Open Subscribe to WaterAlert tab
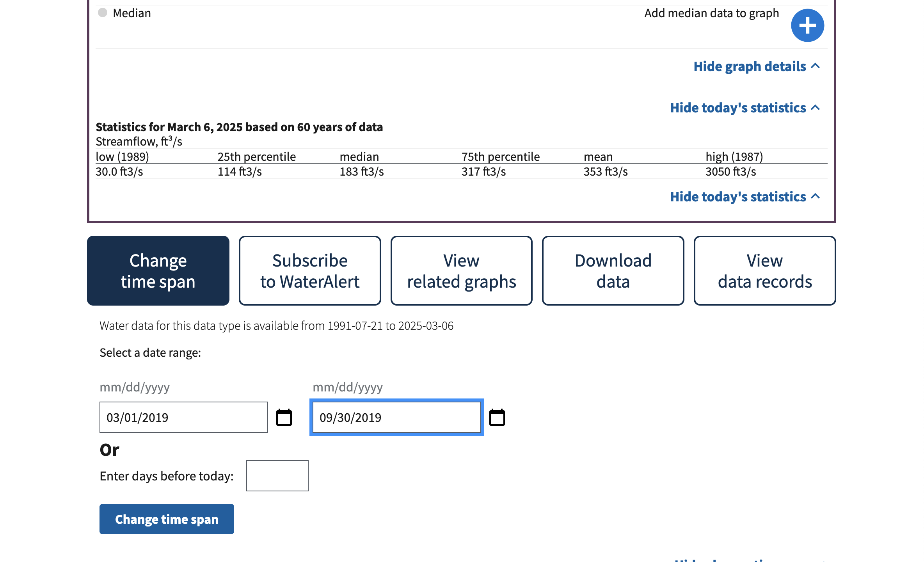Screen dimensions: 924x562 310,270
